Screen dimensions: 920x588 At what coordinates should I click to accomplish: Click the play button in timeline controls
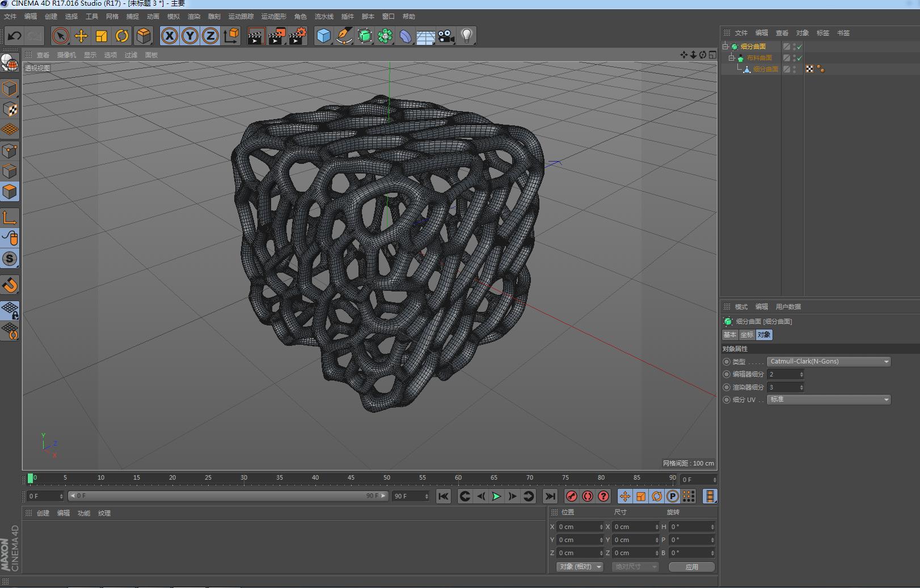point(496,496)
